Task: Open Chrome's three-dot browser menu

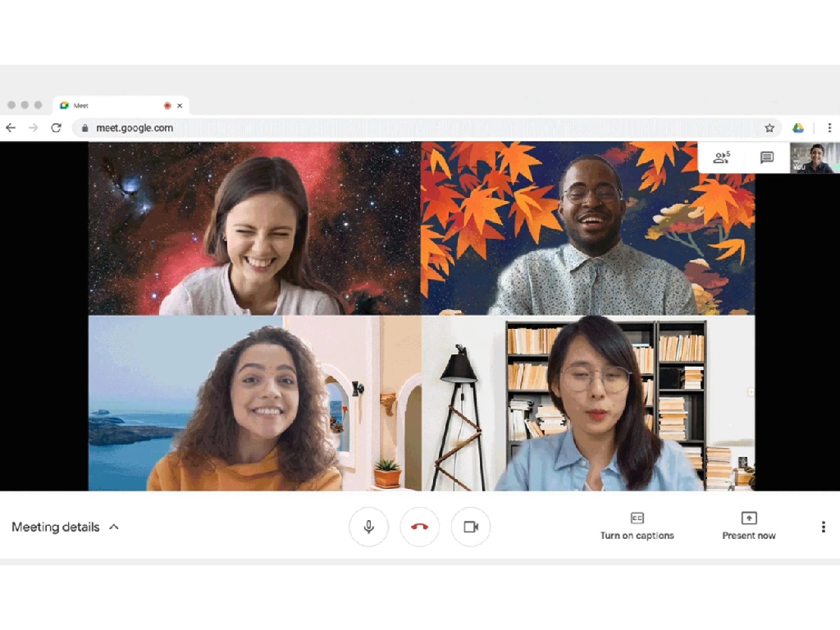Action: click(829, 128)
